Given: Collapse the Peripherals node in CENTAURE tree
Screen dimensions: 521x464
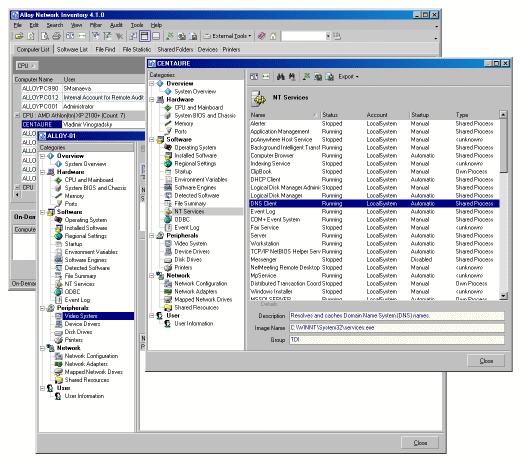Looking at the screenshot, I should click(x=152, y=236).
